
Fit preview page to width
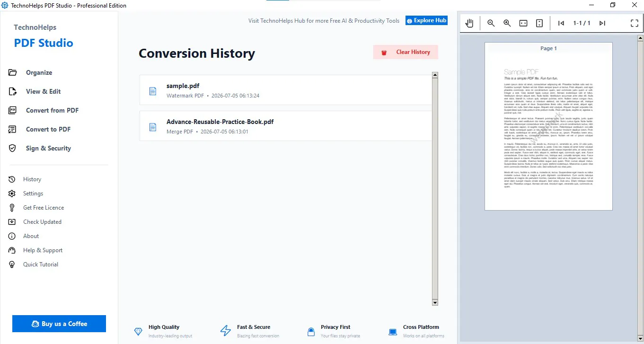[x=523, y=23]
